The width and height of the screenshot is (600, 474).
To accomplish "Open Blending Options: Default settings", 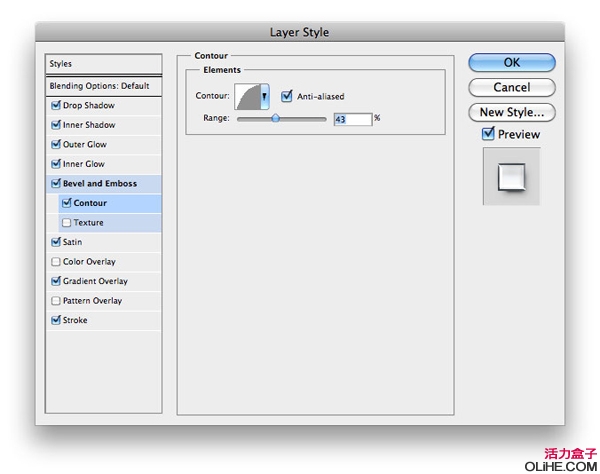I will tap(103, 86).
